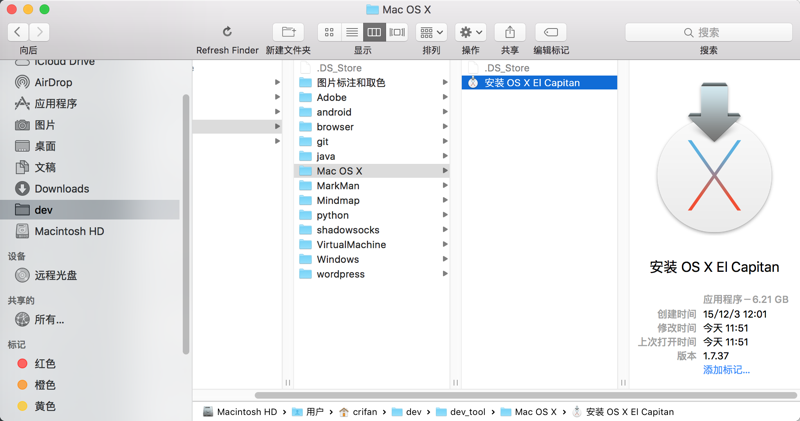
Task: Open the arrange (排列) dropdown
Action: (432, 32)
